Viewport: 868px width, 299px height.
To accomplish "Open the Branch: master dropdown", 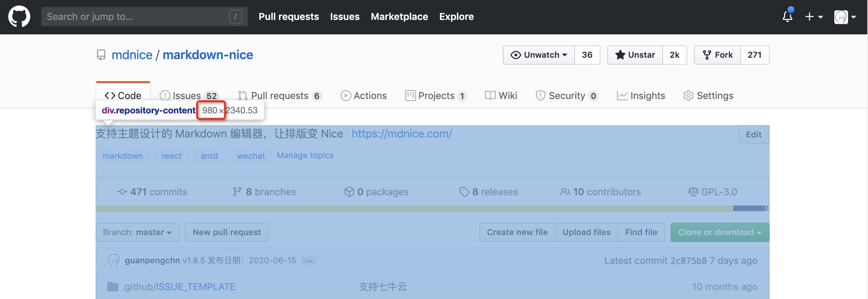I will (x=138, y=232).
